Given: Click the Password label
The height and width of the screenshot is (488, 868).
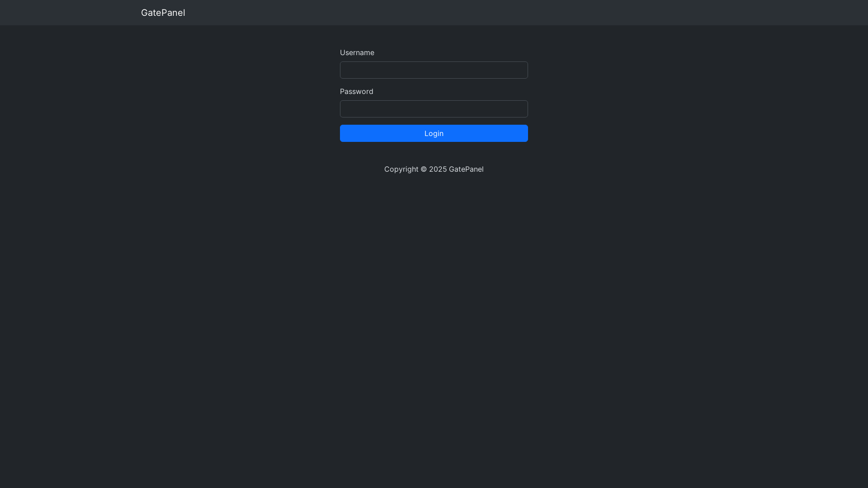Looking at the screenshot, I should pyautogui.click(x=357, y=91).
